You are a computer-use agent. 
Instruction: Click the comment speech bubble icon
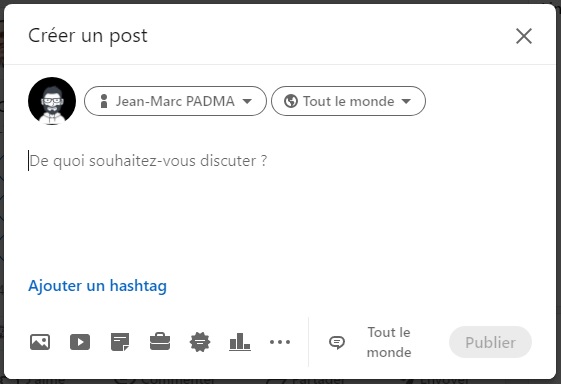click(x=337, y=342)
